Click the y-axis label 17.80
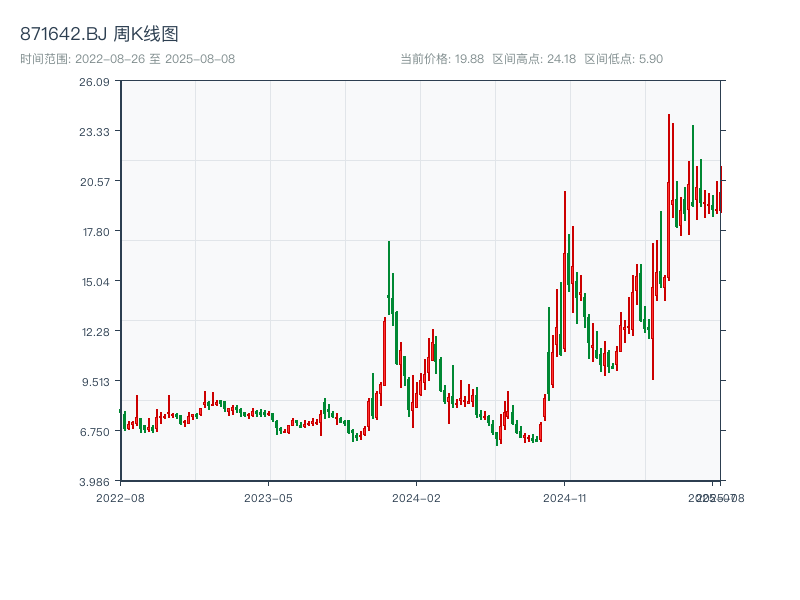The width and height of the screenshot is (800, 600). (x=96, y=232)
